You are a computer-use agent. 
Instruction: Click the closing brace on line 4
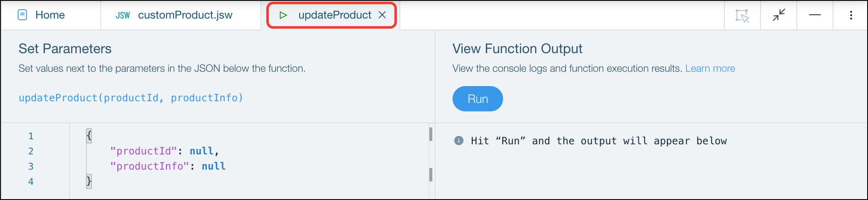tap(89, 181)
